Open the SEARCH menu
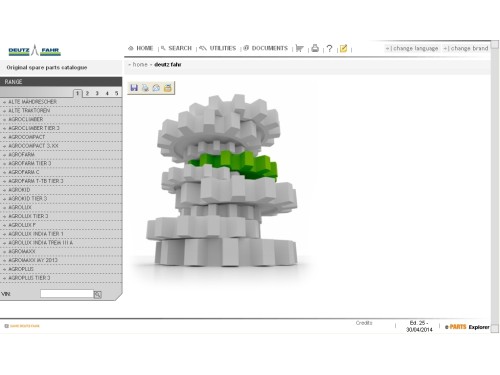Viewport: 500px width, 375px height. point(176,48)
